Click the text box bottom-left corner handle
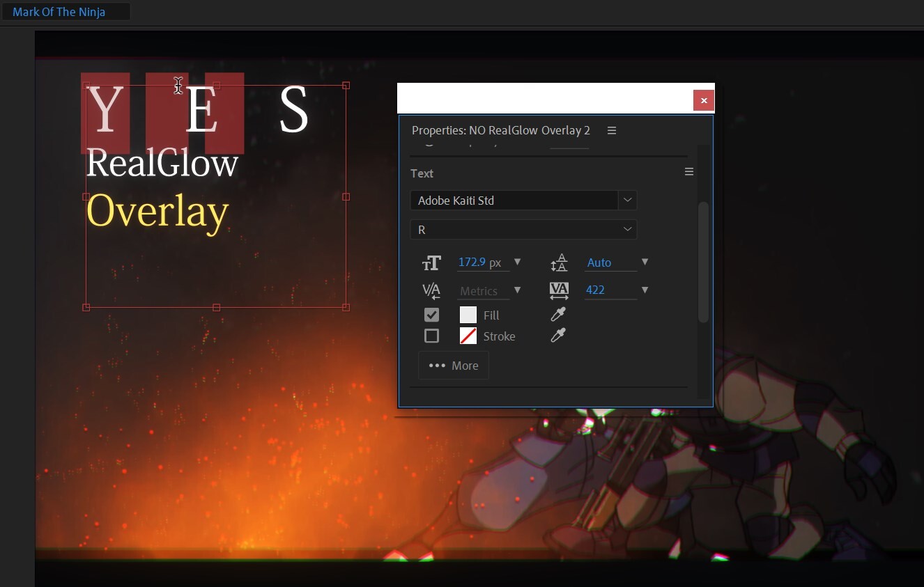Viewport: 924px width, 587px height. point(86,307)
